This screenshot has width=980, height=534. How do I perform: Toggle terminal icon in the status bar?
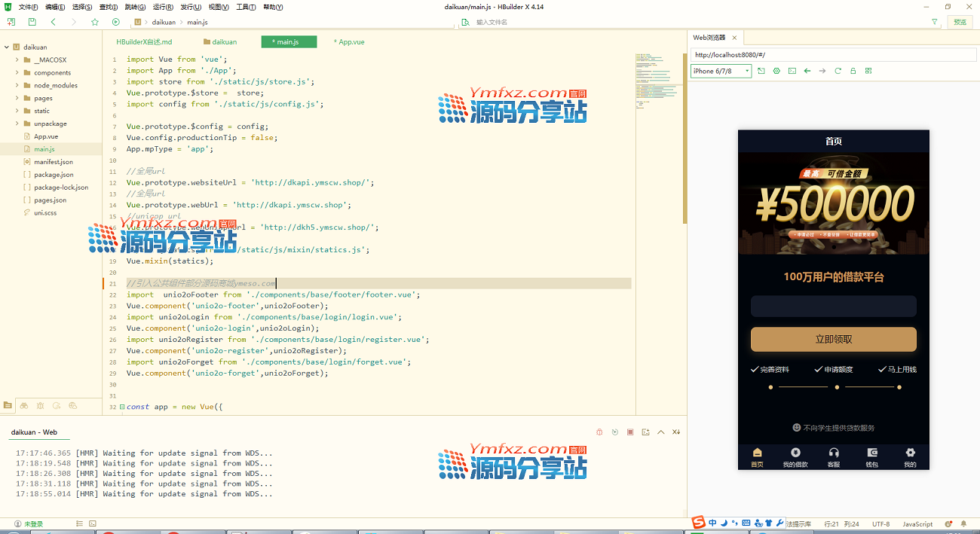pos(93,523)
